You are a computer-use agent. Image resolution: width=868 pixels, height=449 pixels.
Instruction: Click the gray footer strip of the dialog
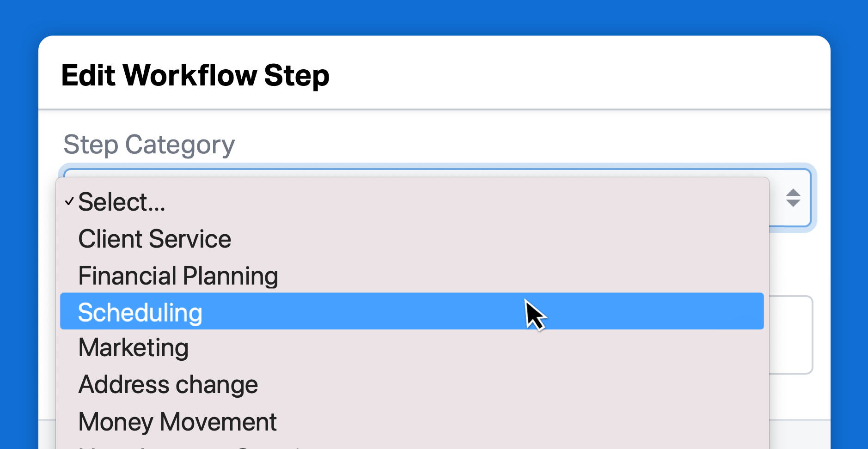(800, 434)
